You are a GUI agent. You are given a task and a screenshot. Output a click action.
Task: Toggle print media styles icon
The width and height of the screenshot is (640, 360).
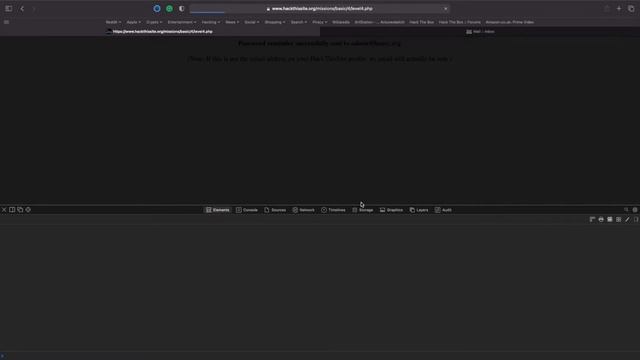tap(601, 220)
